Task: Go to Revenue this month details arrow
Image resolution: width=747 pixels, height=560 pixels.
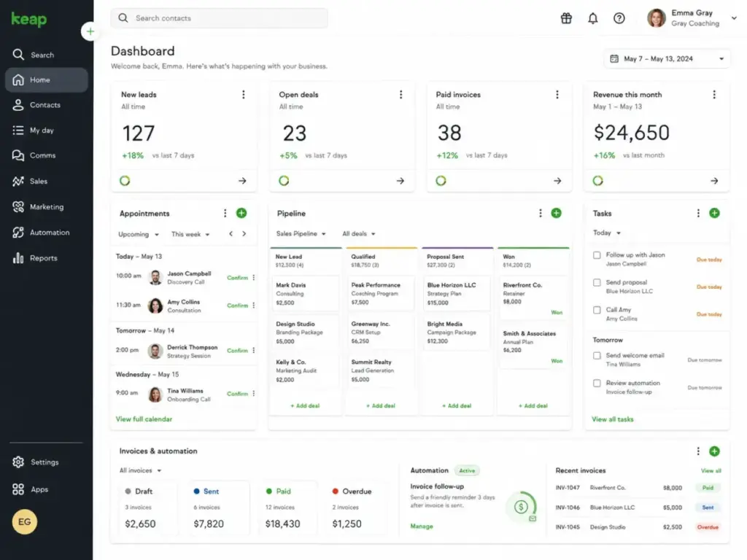Action: 714,181
